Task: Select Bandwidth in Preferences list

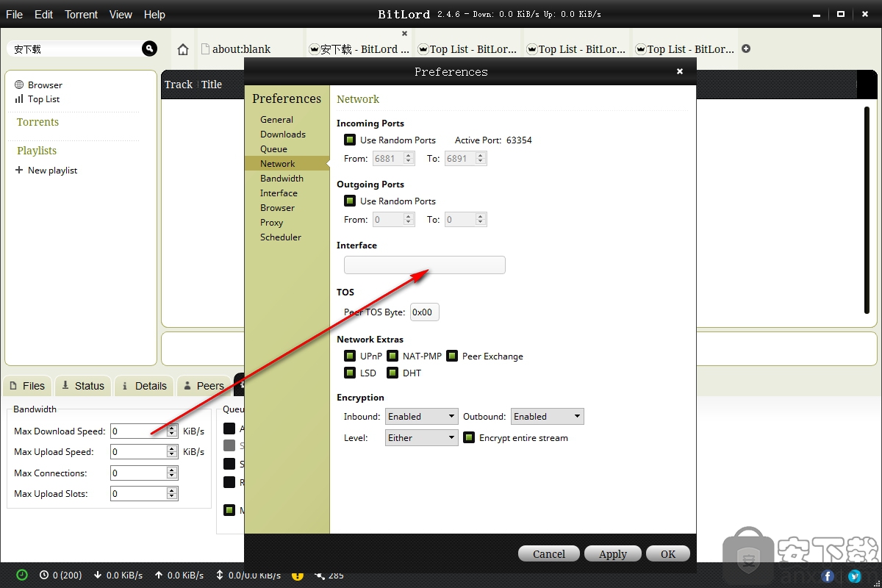Action: 282,178
